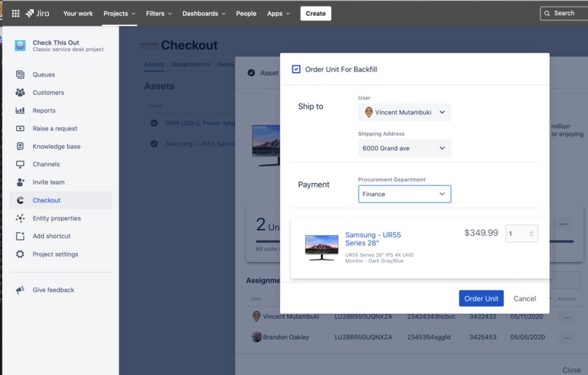Click the quantity input field
The image size is (588, 375).
click(x=522, y=233)
